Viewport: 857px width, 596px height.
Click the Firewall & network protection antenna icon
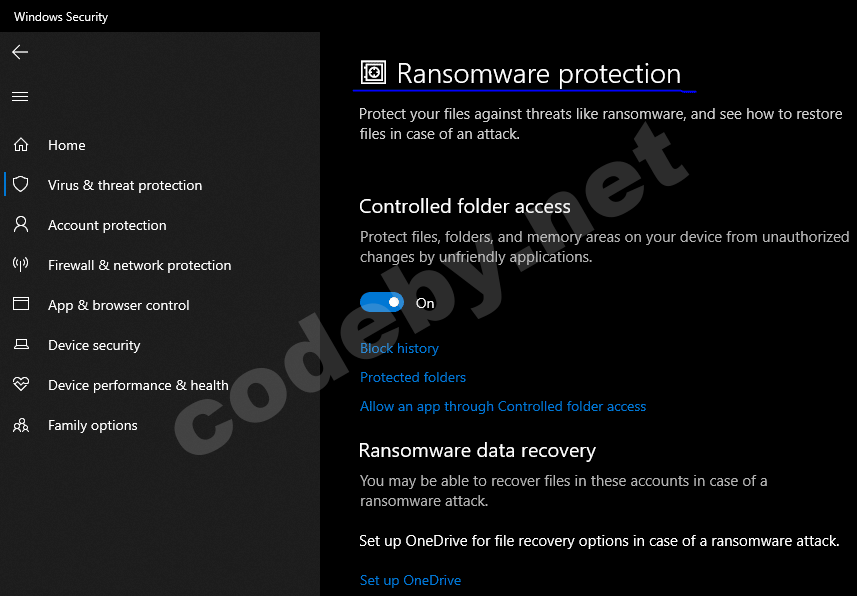tap(20, 265)
